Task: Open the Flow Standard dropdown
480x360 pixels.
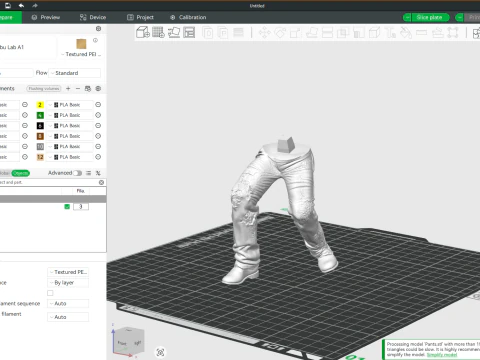Action: click(74, 73)
